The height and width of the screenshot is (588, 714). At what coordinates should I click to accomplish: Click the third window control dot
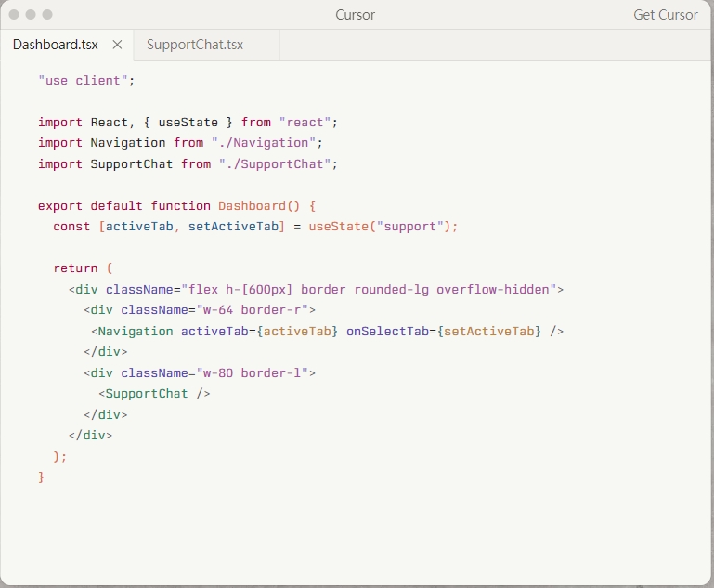coord(47,15)
